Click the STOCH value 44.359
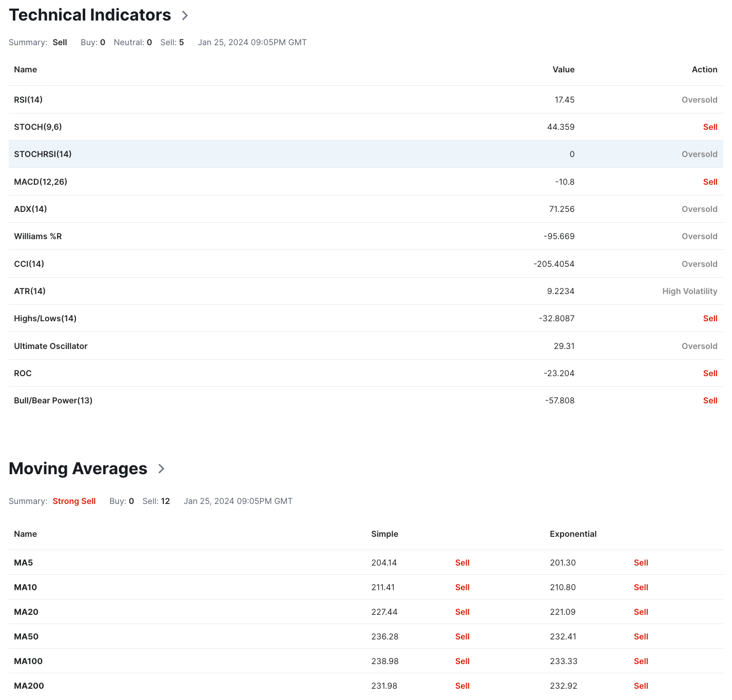This screenshot has height=700, width=732. [x=561, y=127]
